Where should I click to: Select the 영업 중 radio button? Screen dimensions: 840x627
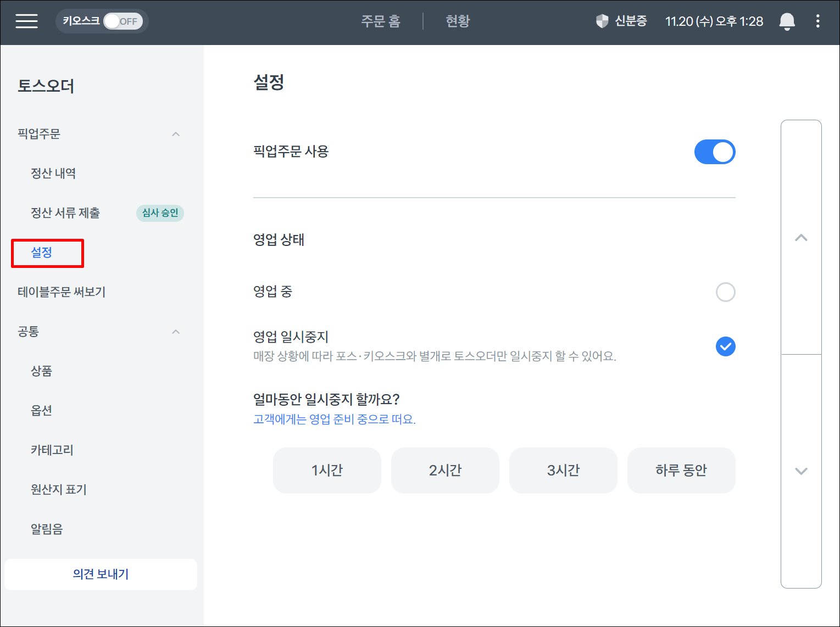tap(725, 292)
